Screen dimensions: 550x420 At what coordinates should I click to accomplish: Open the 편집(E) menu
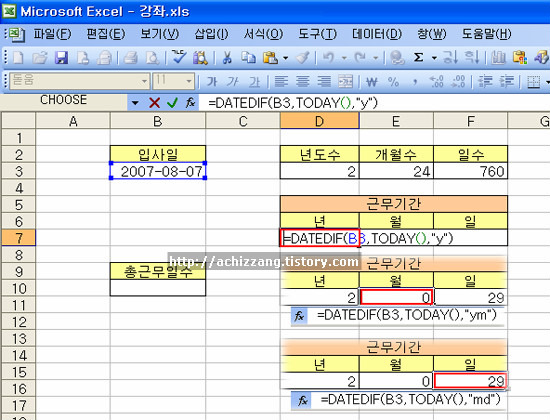[x=106, y=34]
